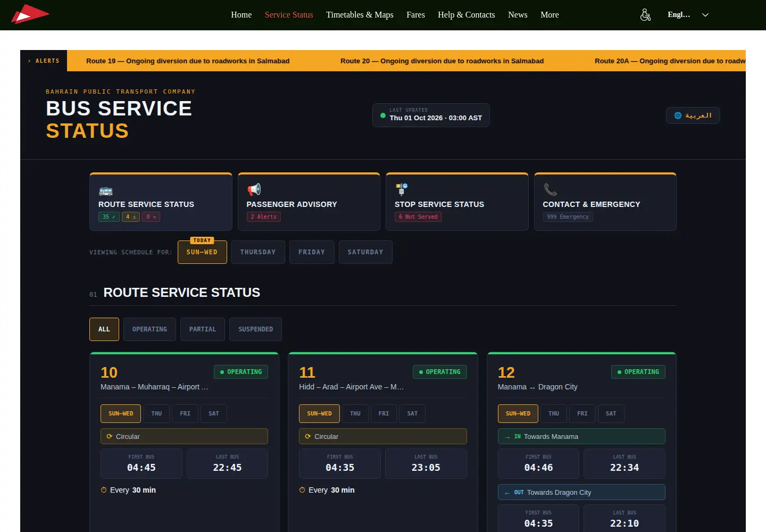Click the clock icon beside route 11 frequency
The image size is (766, 532).
click(x=302, y=490)
